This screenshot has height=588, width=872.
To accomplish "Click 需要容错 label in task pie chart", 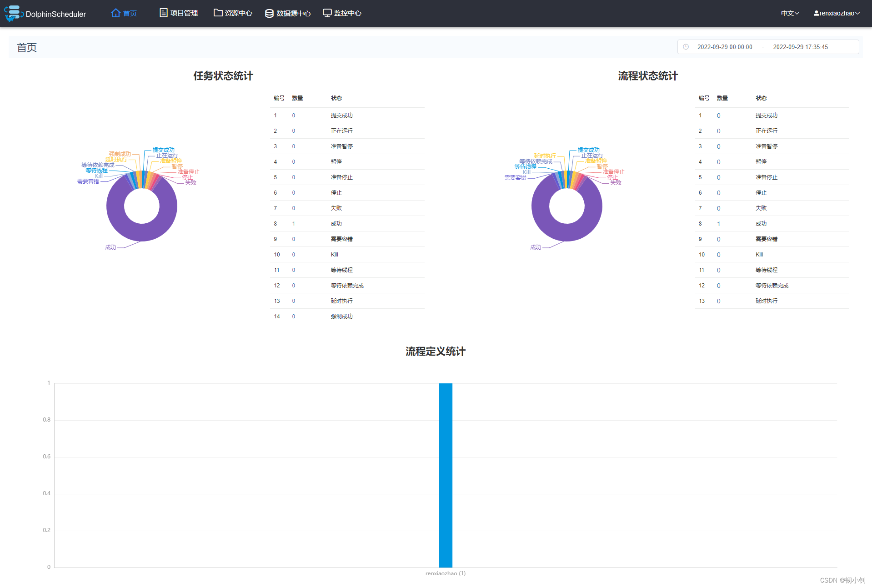I will [x=88, y=181].
